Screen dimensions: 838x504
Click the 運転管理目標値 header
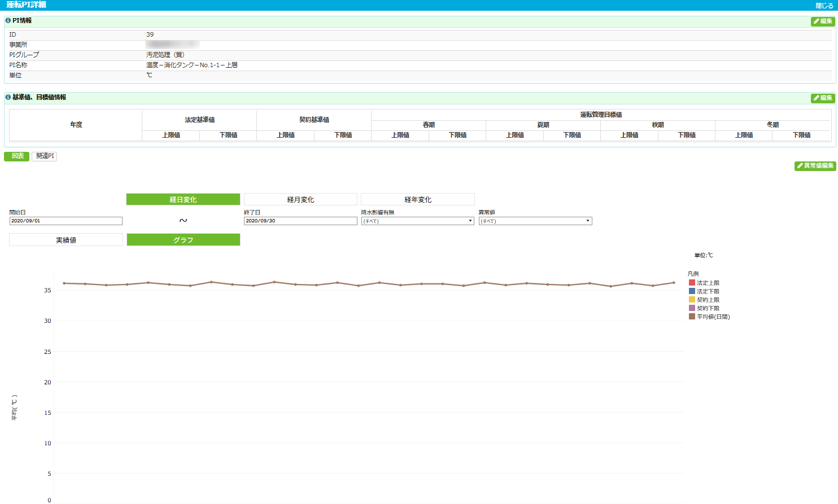601,115
